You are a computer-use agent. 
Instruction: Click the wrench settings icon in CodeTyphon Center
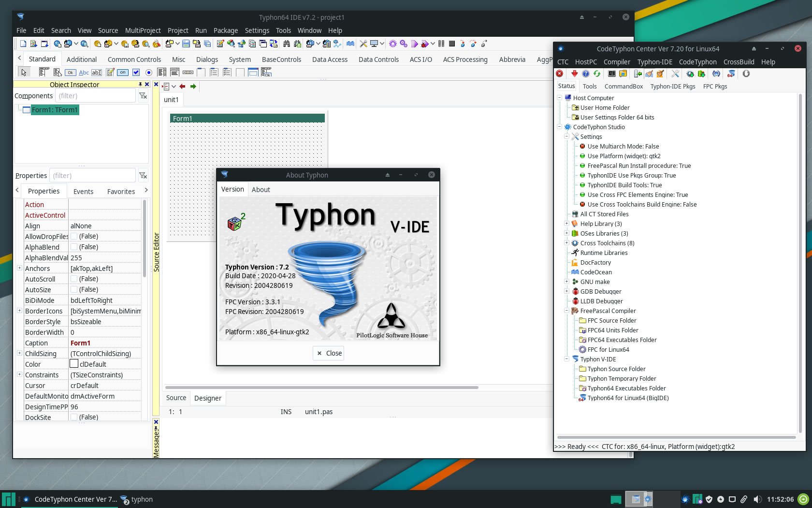tap(675, 74)
